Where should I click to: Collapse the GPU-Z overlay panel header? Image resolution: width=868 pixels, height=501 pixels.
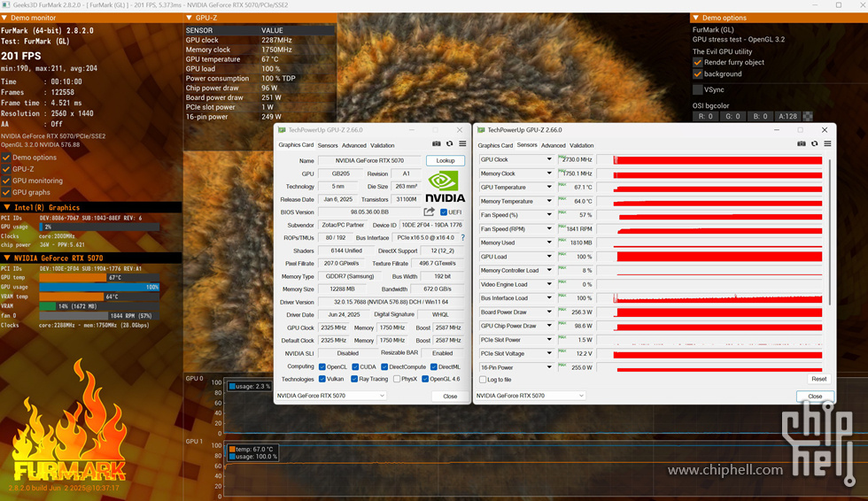190,18
